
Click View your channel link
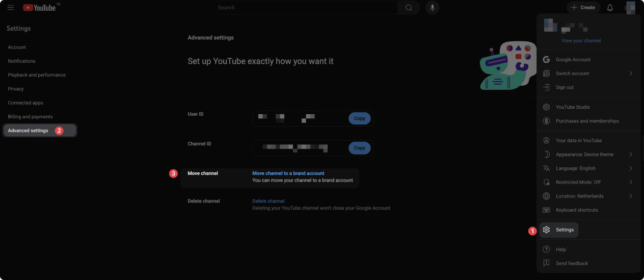click(x=581, y=41)
